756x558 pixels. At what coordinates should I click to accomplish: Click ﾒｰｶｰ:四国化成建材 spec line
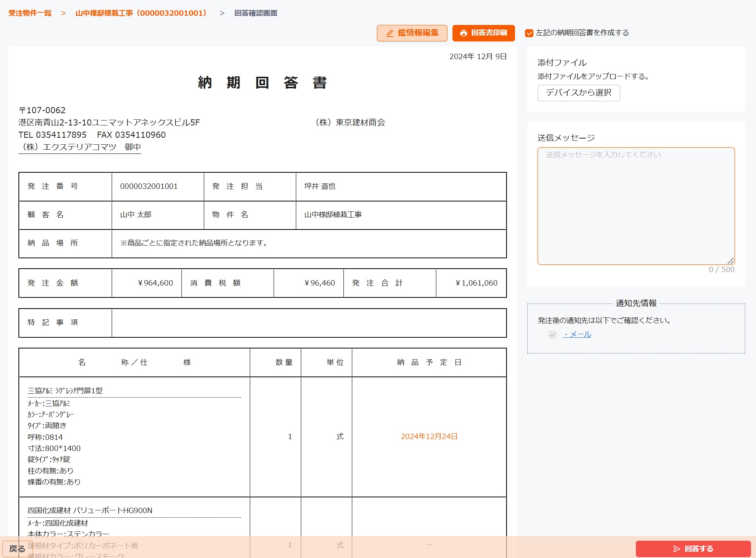[58, 523]
